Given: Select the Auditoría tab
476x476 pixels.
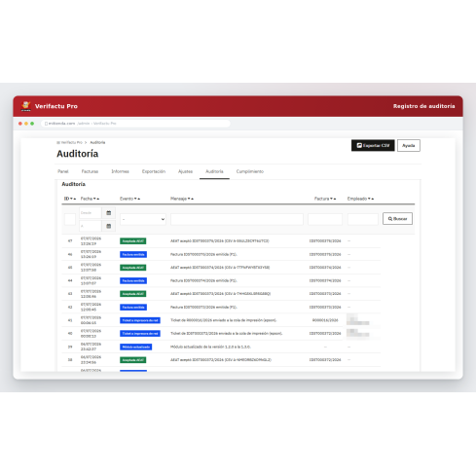Looking at the screenshot, I should tap(214, 171).
